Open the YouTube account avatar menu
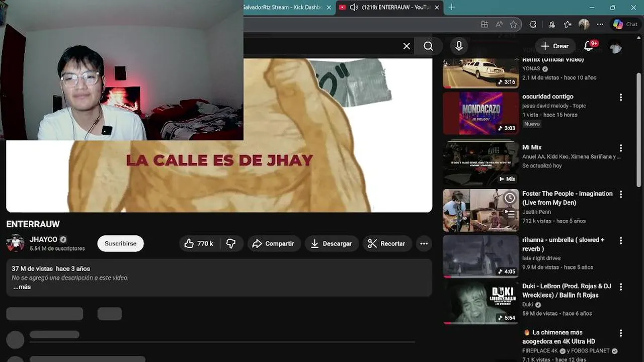Viewport: 644px width, 362px height. [x=615, y=47]
